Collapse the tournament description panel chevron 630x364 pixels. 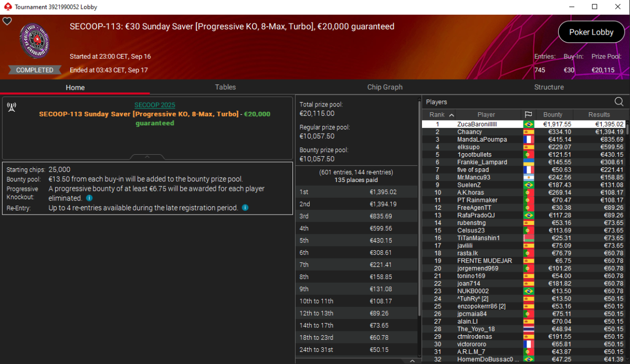pyautogui.click(x=148, y=156)
